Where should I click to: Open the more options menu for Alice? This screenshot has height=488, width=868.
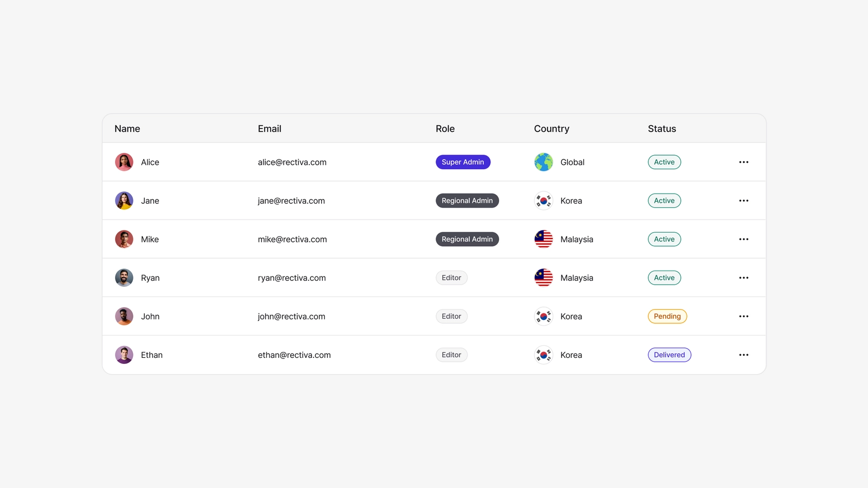click(x=743, y=162)
